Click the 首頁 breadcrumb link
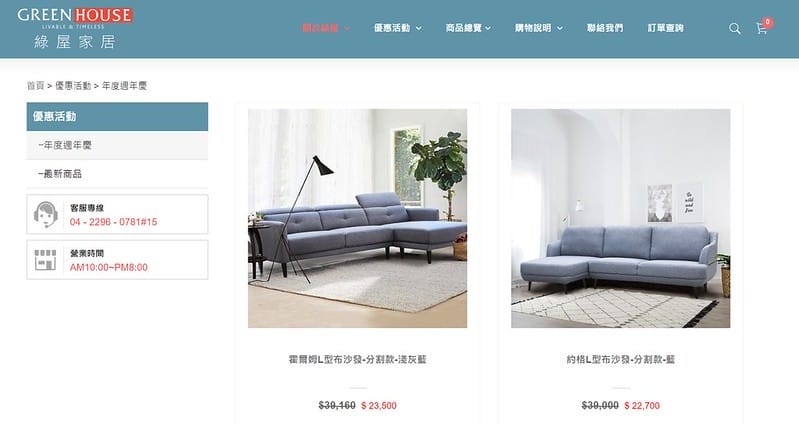This screenshot has height=424, width=799. [x=36, y=86]
